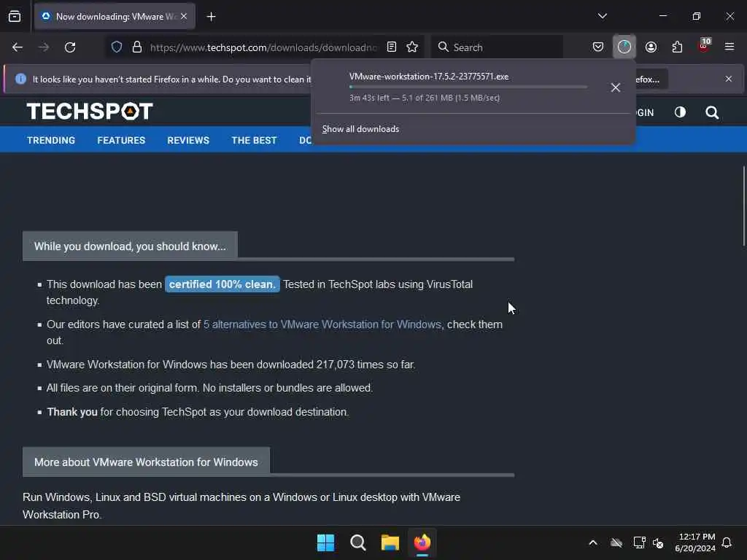Open the Extensions puzzle icon

(x=677, y=47)
